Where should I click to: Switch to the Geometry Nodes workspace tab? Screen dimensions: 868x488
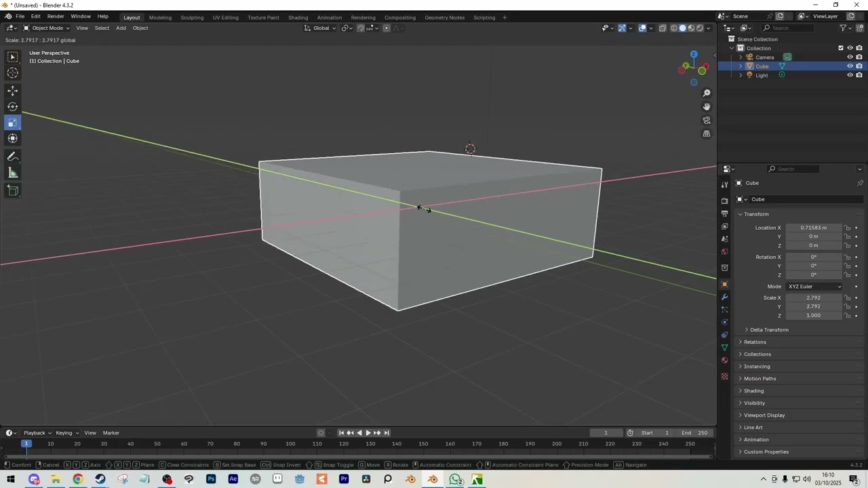pos(445,17)
